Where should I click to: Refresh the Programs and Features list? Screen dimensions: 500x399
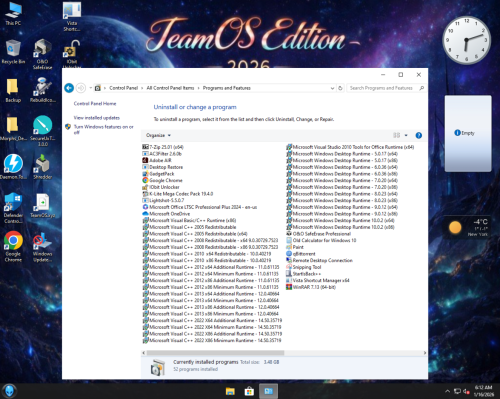click(340, 88)
